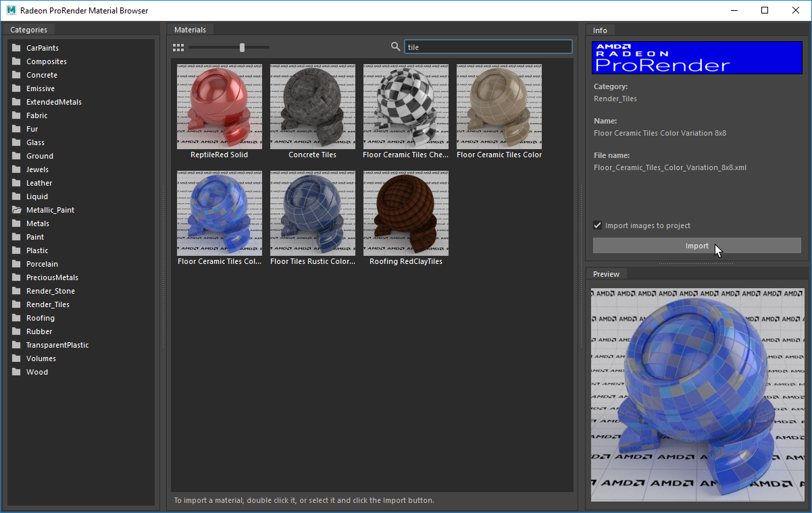The height and width of the screenshot is (513, 812).
Task: Open the TransparentPlastic category
Action: [57, 345]
